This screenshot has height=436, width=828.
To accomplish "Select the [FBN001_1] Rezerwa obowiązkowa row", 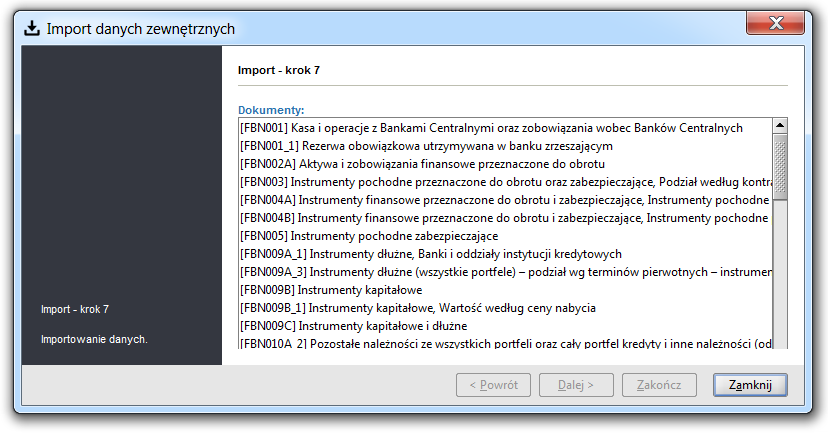I will (505, 146).
